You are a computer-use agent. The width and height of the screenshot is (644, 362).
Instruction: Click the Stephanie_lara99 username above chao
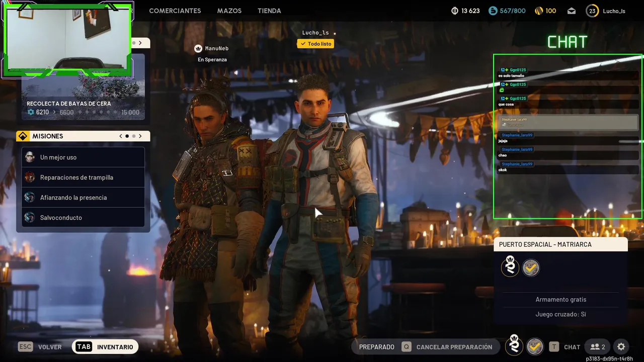click(517, 149)
